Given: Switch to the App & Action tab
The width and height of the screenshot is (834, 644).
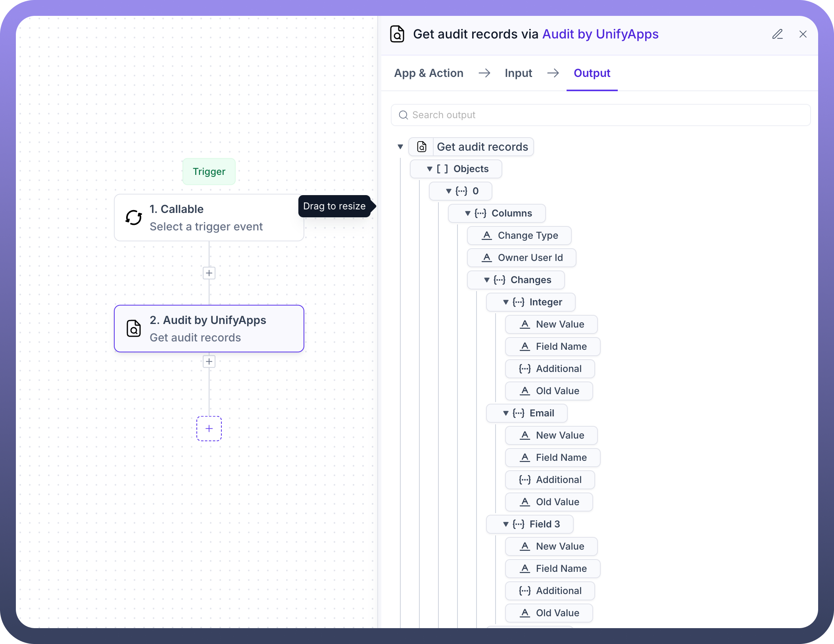Looking at the screenshot, I should tap(429, 73).
